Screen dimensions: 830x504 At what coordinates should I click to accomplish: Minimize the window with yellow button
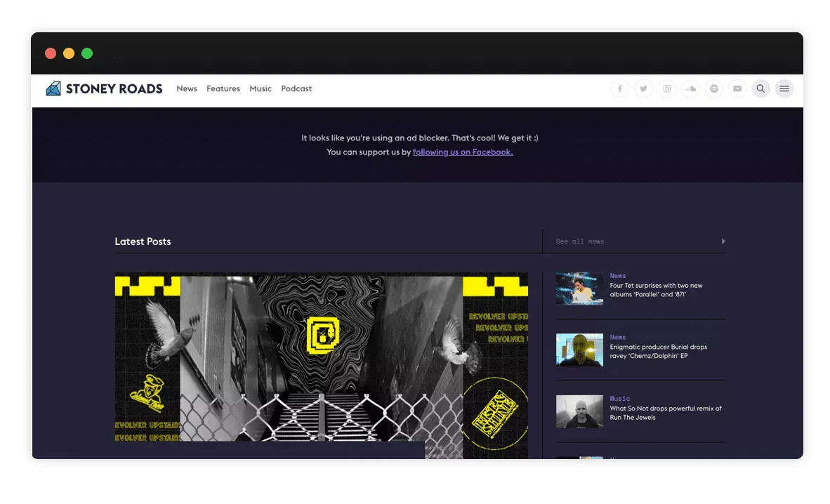(69, 53)
